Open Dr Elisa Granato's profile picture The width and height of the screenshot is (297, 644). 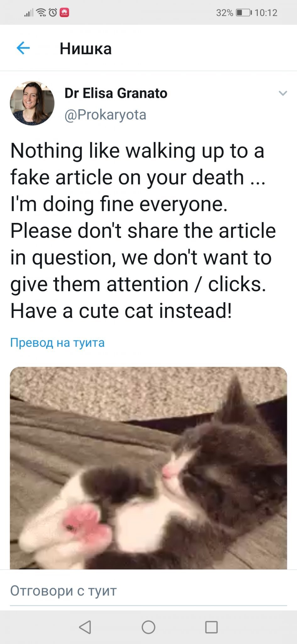pos(32,103)
